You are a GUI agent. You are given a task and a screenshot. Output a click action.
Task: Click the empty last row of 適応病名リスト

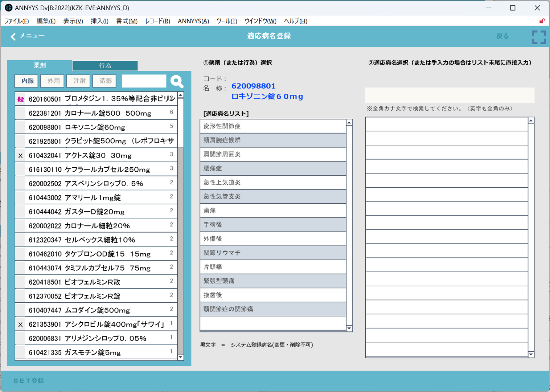(x=273, y=323)
